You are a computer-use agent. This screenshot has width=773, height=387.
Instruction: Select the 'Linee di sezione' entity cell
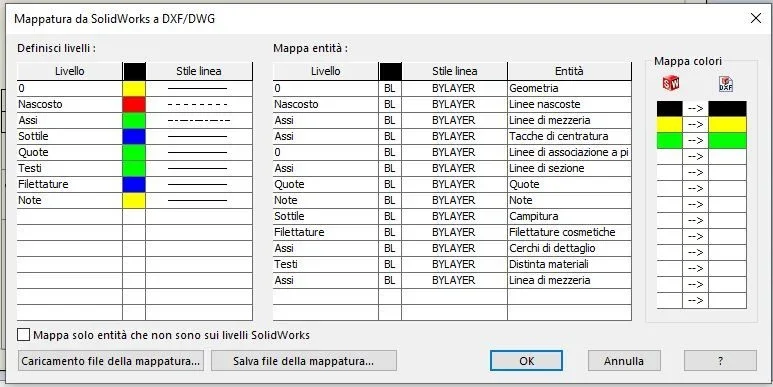click(x=569, y=168)
